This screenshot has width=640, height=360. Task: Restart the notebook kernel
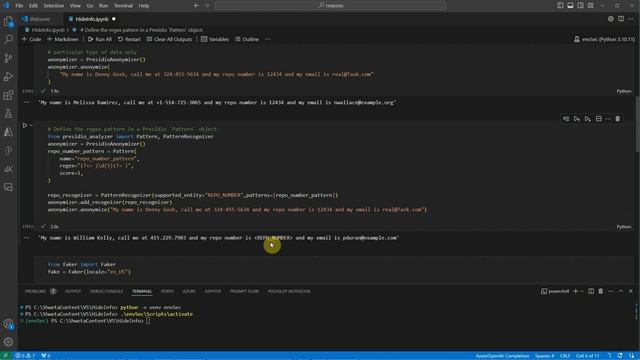[x=129, y=39]
